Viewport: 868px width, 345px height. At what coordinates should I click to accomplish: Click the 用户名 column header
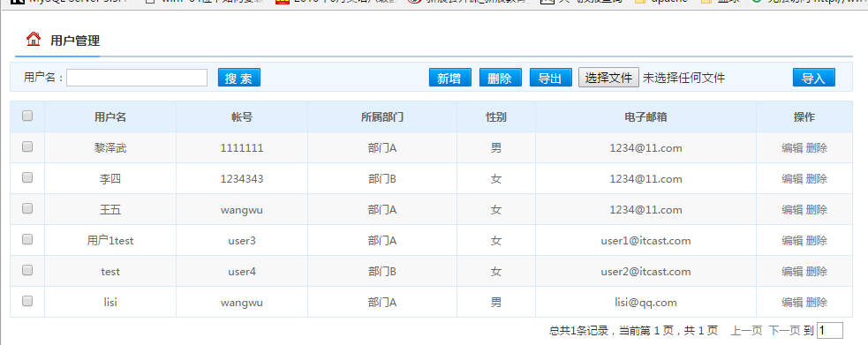pyautogui.click(x=110, y=117)
